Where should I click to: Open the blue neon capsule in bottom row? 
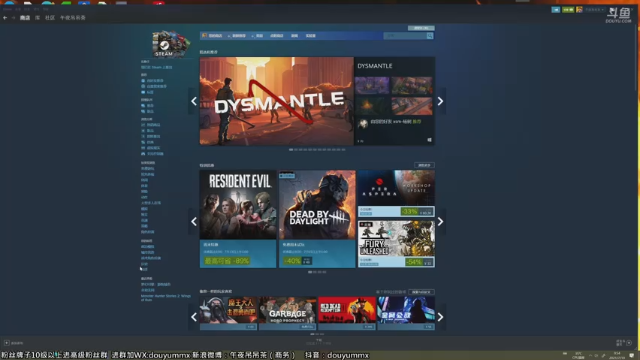(406, 313)
